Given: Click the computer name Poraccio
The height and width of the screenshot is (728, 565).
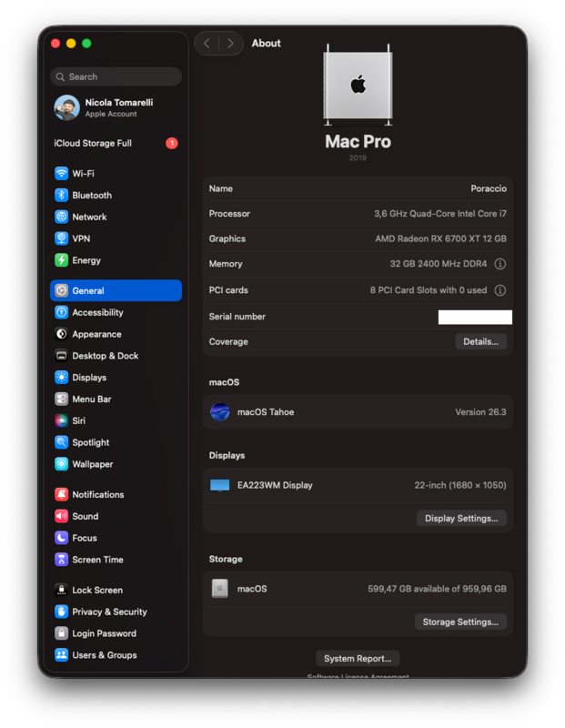Looking at the screenshot, I should (x=489, y=188).
